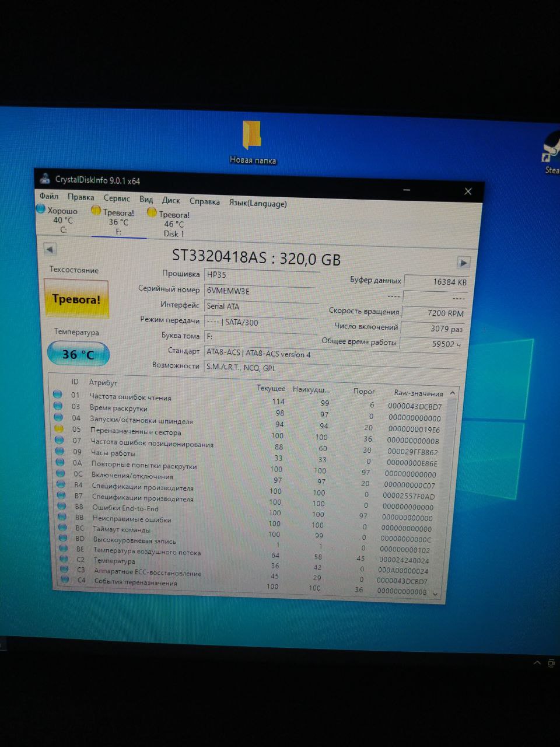
Task: Open the Сервис menu
Action: (117, 198)
